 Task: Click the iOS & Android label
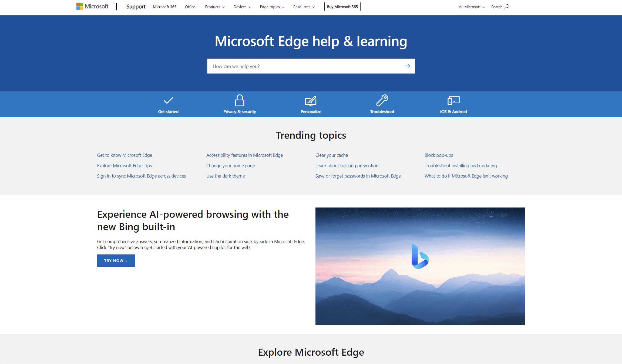point(453,112)
